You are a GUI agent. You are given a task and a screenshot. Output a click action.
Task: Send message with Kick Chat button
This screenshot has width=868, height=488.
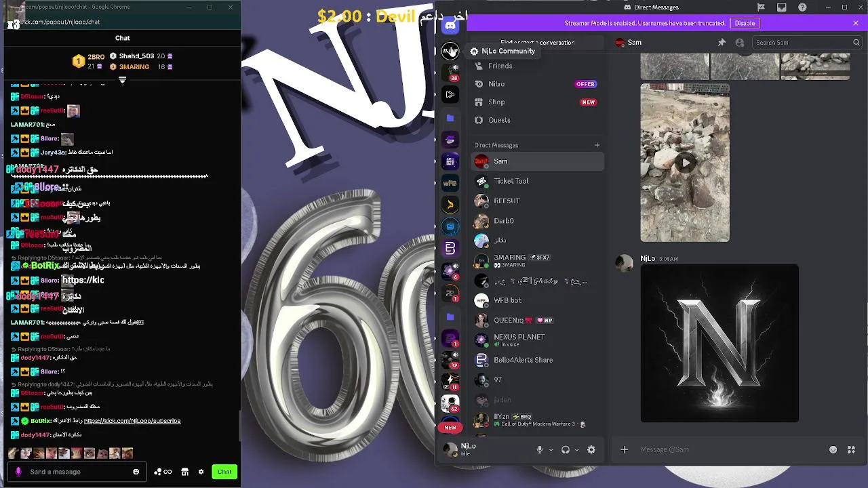point(224,472)
